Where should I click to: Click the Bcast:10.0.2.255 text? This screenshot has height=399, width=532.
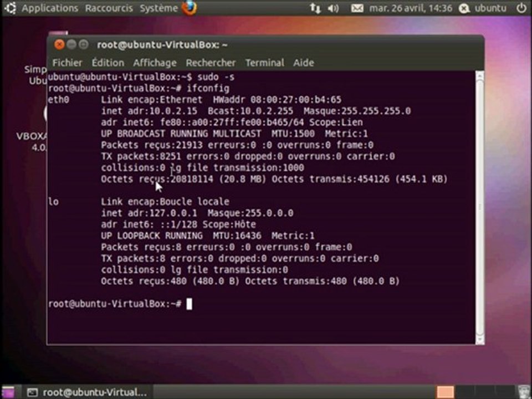250,111
